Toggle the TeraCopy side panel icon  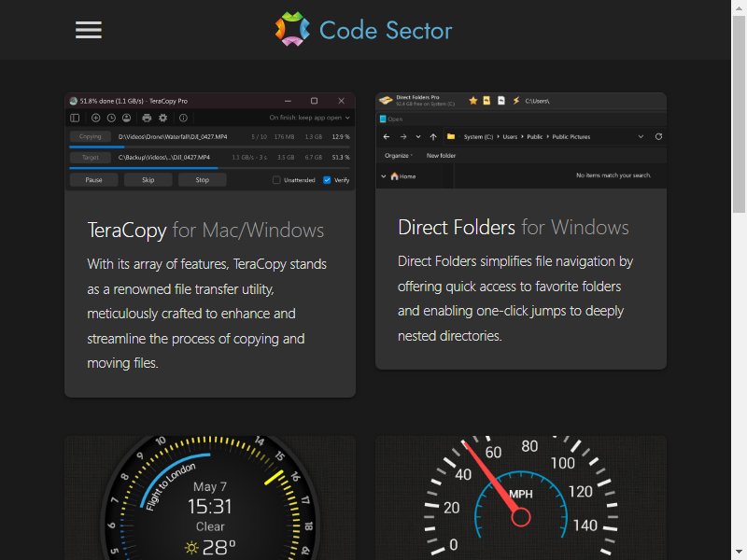point(75,118)
